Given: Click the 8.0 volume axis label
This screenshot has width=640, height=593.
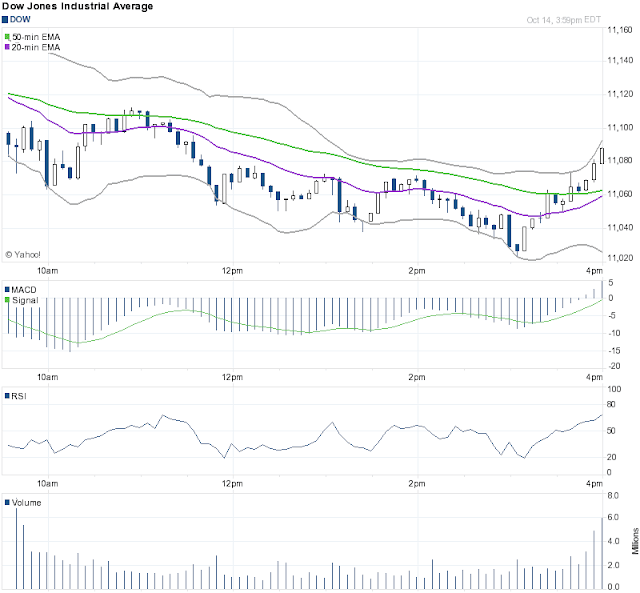Looking at the screenshot, I should click(x=613, y=496).
